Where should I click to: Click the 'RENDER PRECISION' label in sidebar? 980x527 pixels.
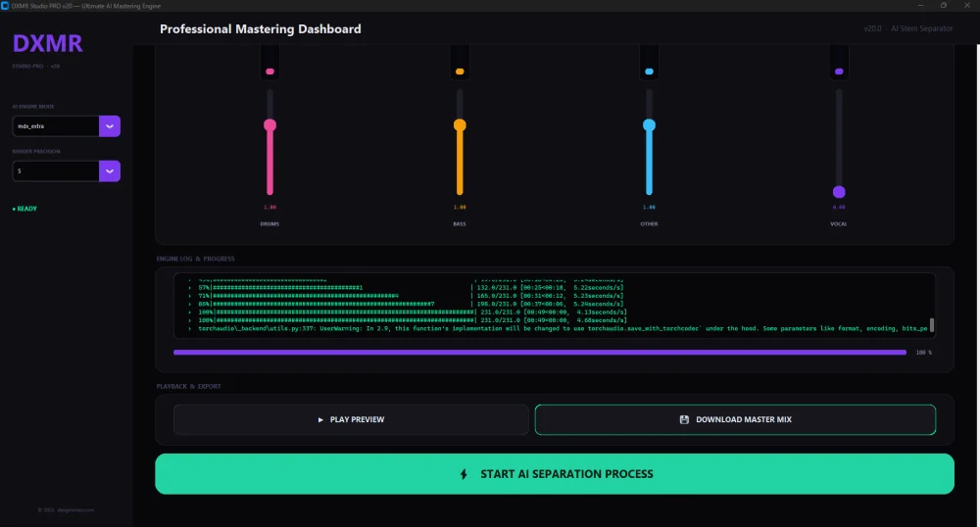[x=36, y=152]
